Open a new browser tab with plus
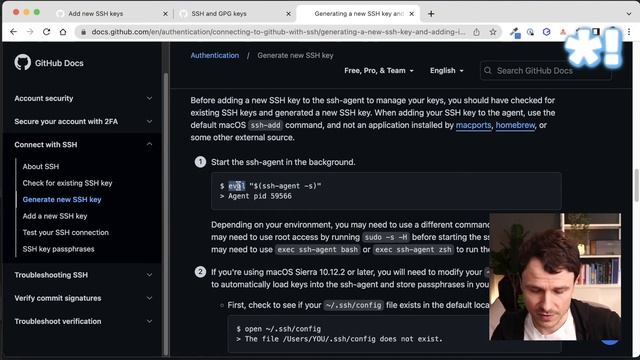Screen dimensions: 640x360 (431, 13)
